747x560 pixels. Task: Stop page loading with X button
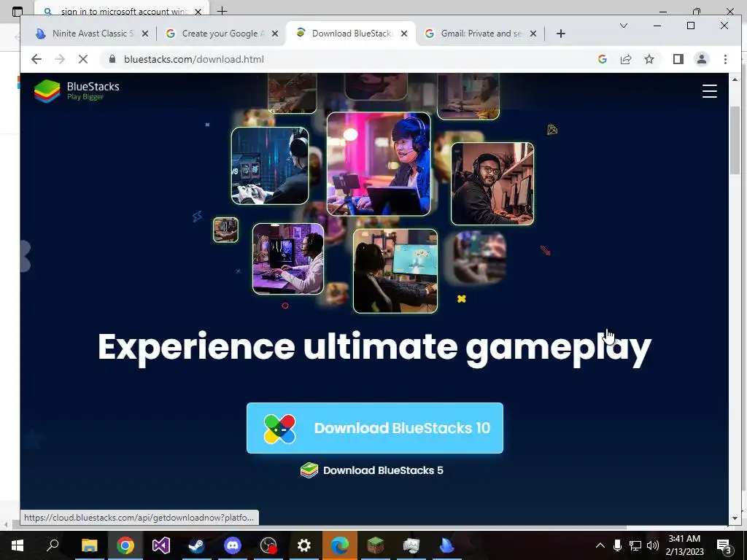83,59
